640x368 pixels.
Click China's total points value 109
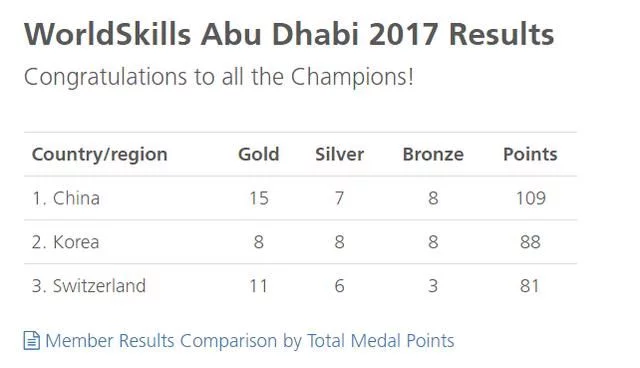click(x=531, y=198)
